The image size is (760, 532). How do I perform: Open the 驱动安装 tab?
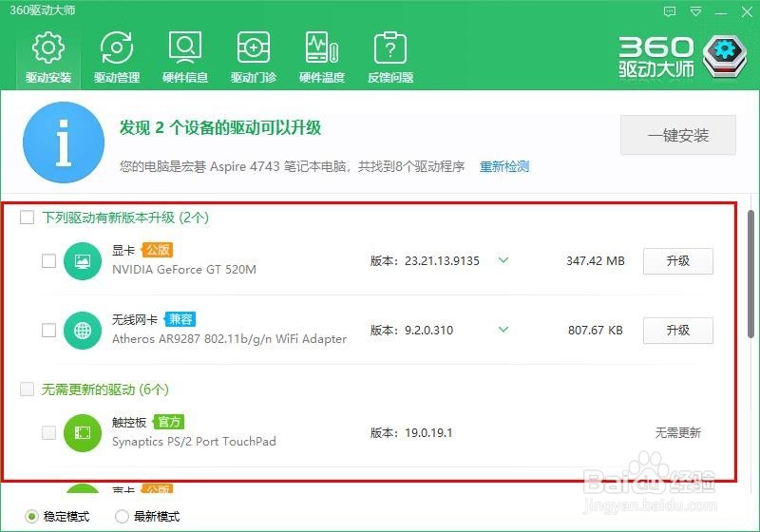[48, 58]
